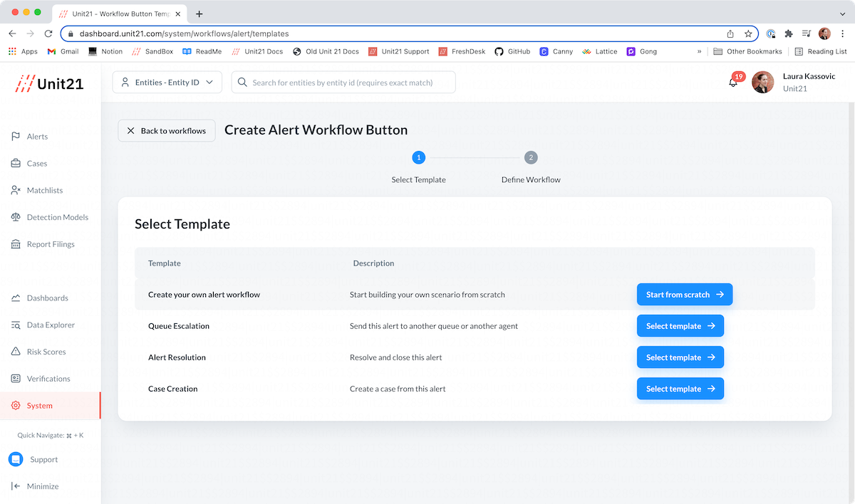Open new browser tab plus button
The width and height of the screenshot is (855, 504).
[x=199, y=14]
